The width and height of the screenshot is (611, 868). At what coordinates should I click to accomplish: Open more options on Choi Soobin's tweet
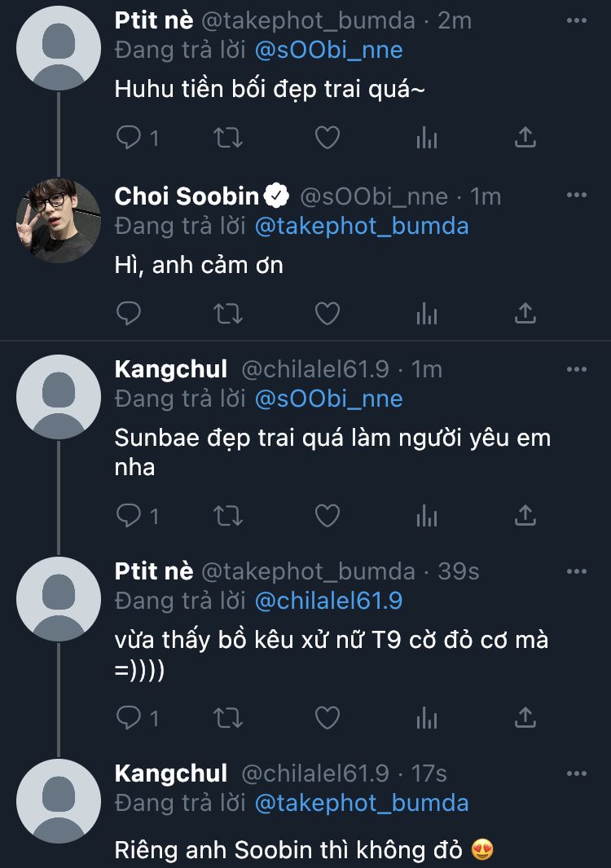click(576, 196)
